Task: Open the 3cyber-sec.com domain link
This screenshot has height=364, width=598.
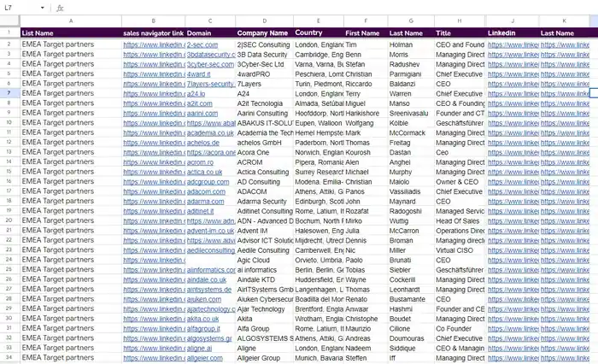Action: (x=210, y=64)
